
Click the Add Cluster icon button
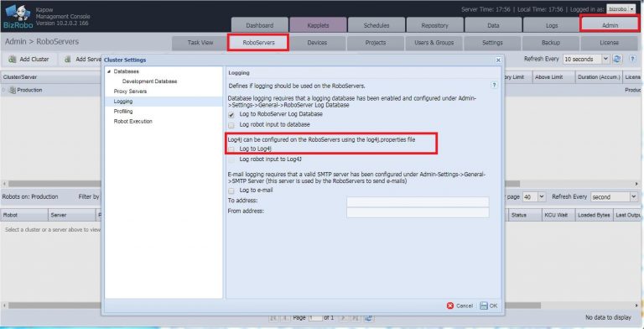[x=13, y=60]
